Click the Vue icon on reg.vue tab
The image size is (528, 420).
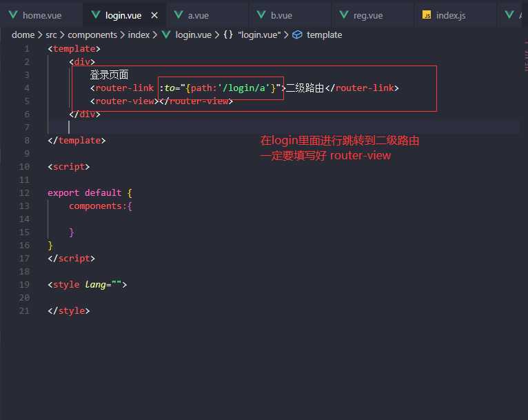(x=344, y=14)
